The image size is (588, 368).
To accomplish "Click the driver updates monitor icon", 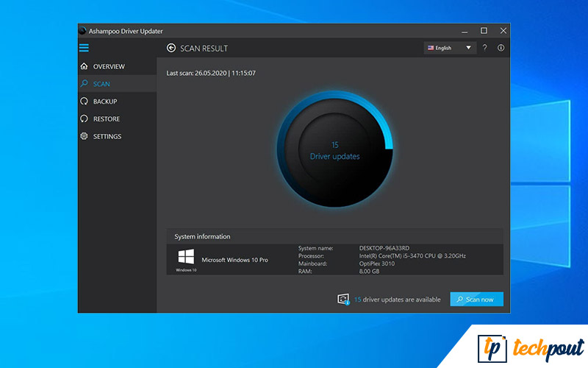I will click(343, 299).
